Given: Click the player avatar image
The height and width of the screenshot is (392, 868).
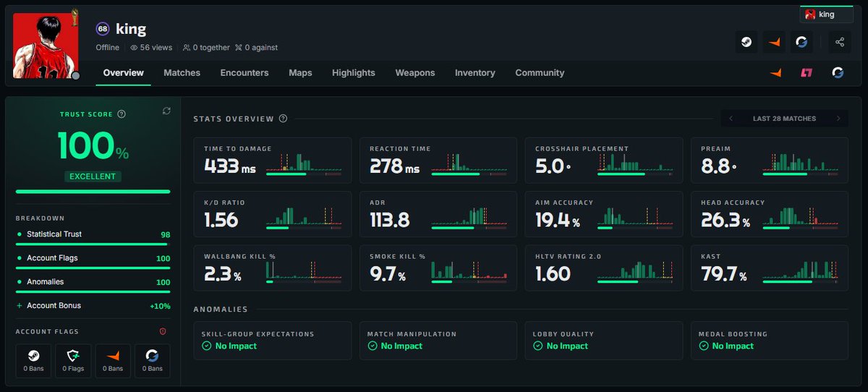Looking at the screenshot, I should tap(46, 44).
